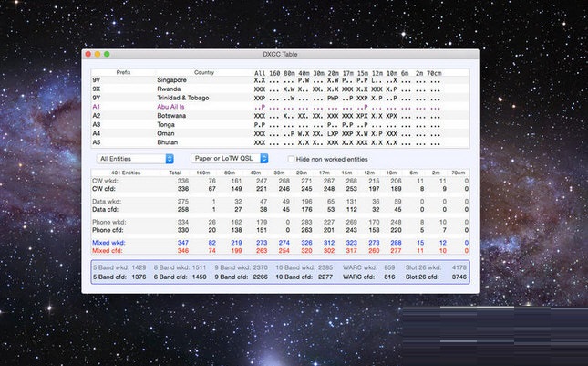
Task: Select the Tonga row
Action: coord(280,125)
